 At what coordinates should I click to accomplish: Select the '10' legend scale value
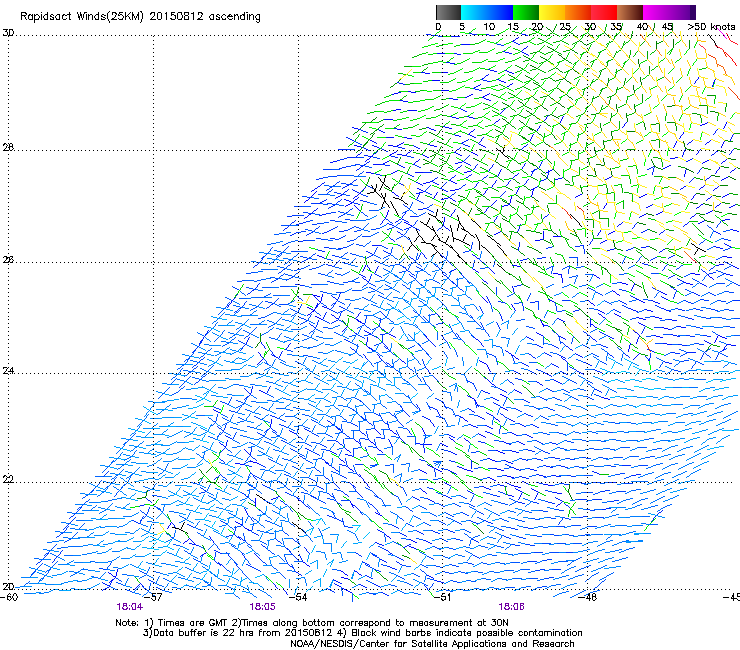489,26
